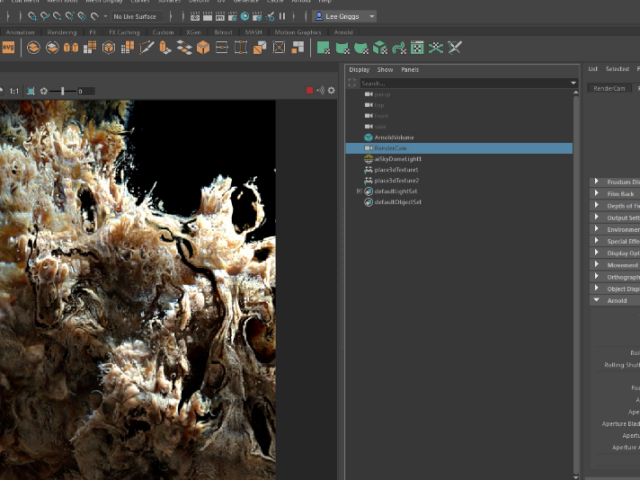Click the ArnoldVolume node icon in outliner
Screen dimensions: 640x480
pyautogui.click(x=369, y=137)
